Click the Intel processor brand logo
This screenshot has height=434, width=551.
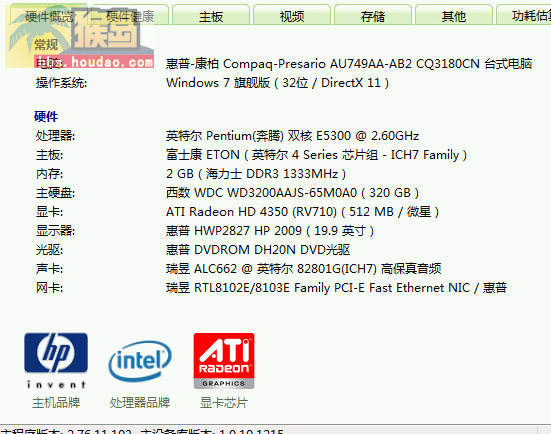tap(140, 361)
